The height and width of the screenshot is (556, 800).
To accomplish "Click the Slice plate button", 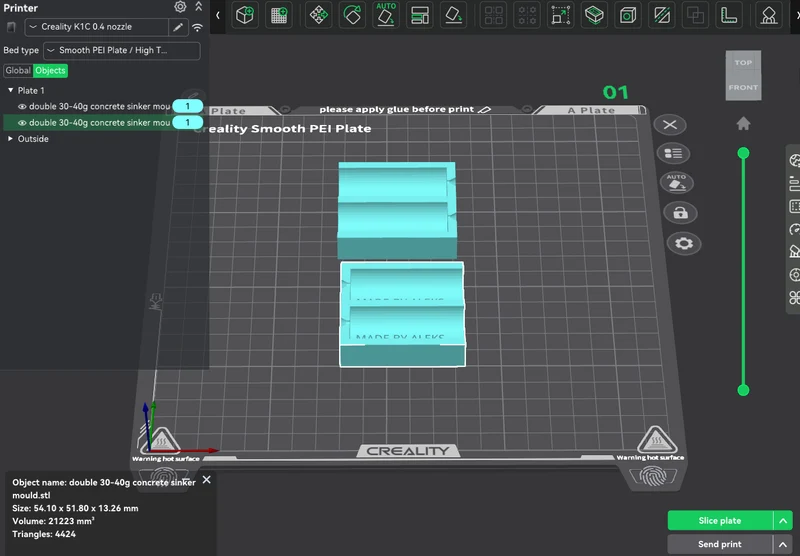I will (x=720, y=521).
